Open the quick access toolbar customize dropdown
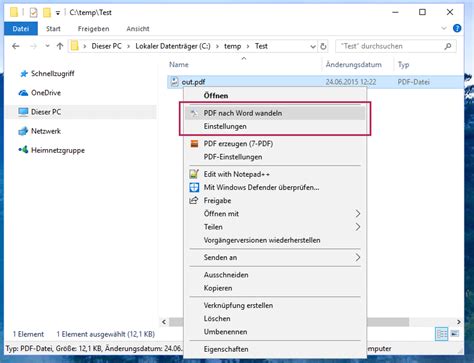This screenshot has height=363, width=474. click(x=58, y=13)
